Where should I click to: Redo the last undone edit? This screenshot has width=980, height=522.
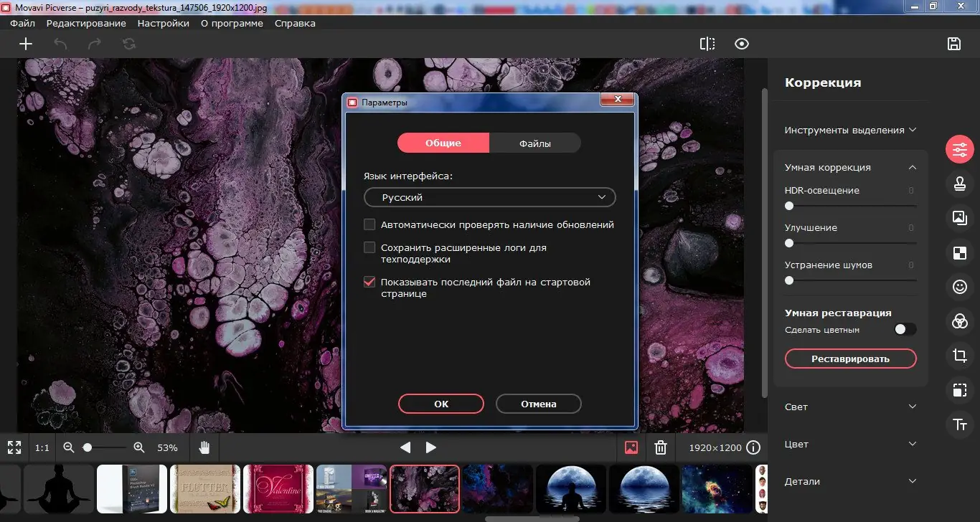pyautogui.click(x=95, y=44)
